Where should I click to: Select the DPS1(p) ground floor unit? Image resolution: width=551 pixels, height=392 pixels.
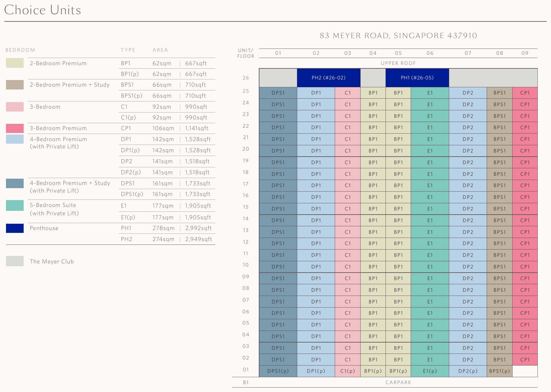coord(278,371)
